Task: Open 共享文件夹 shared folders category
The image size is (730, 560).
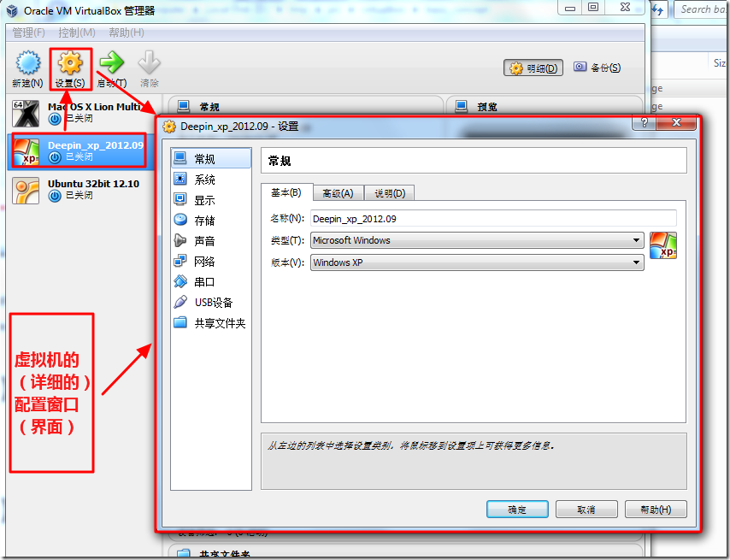Action: coord(211,322)
